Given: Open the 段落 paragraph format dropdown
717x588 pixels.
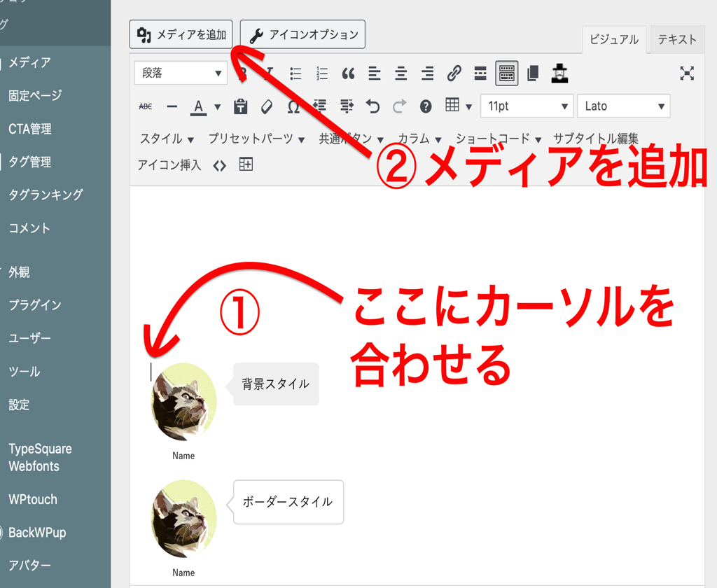Looking at the screenshot, I should point(181,73).
